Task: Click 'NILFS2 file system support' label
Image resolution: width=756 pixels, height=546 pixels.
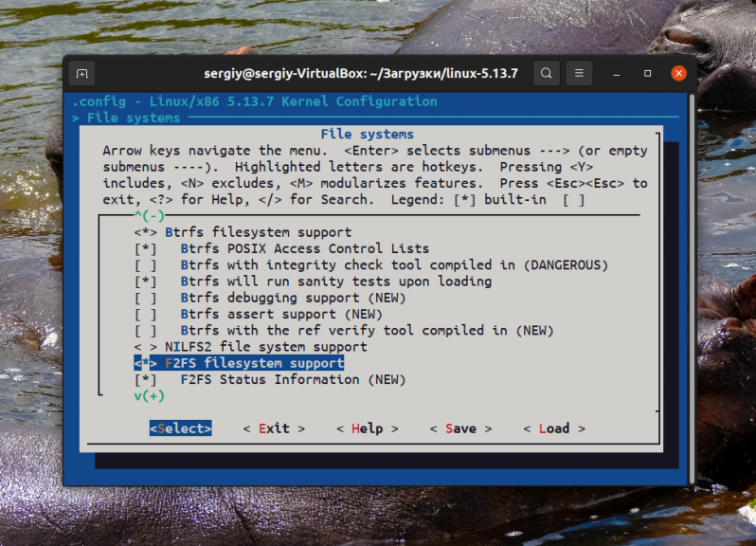Action: 266,347
